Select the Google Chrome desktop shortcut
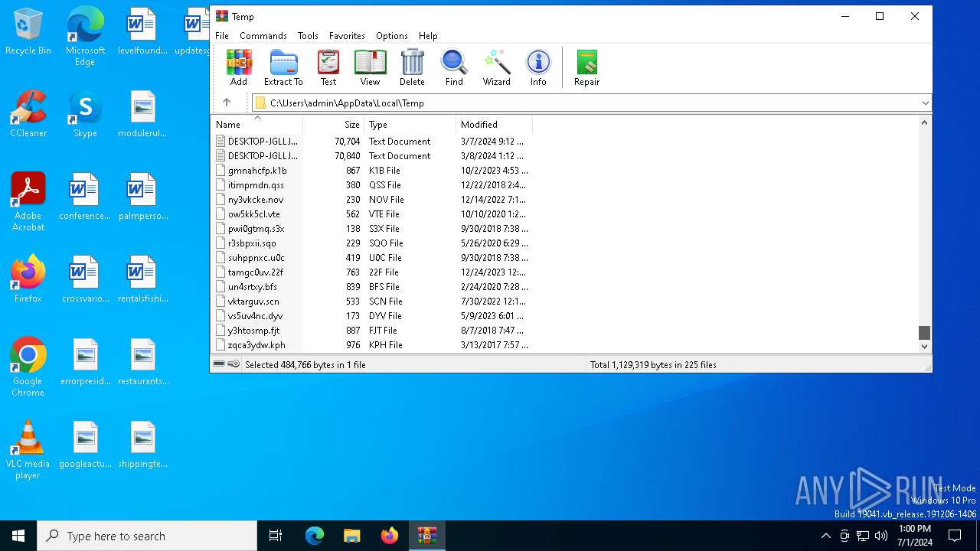The height and width of the screenshot is (551, 980). pyautogui.click(x=28, y=367)
